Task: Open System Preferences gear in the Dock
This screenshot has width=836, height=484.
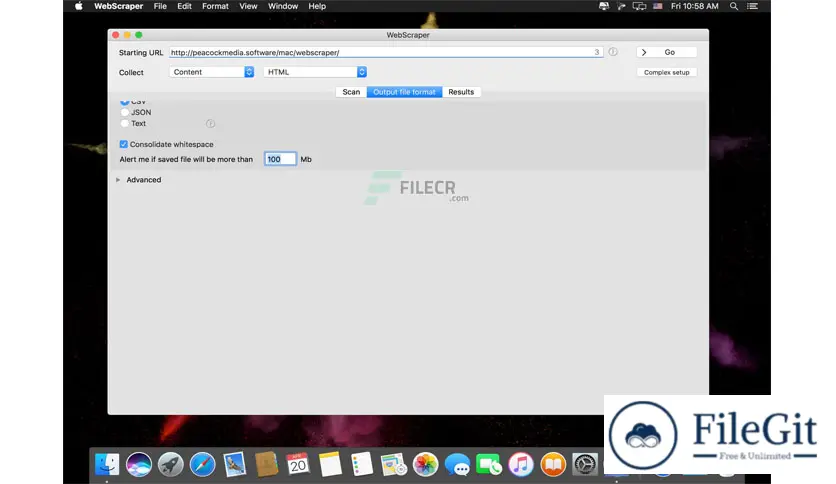Action: click(585, 464)
